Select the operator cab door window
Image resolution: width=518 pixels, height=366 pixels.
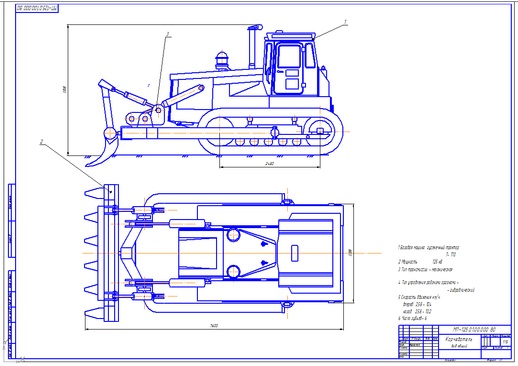pyautogui.click(x=289, y=57)
